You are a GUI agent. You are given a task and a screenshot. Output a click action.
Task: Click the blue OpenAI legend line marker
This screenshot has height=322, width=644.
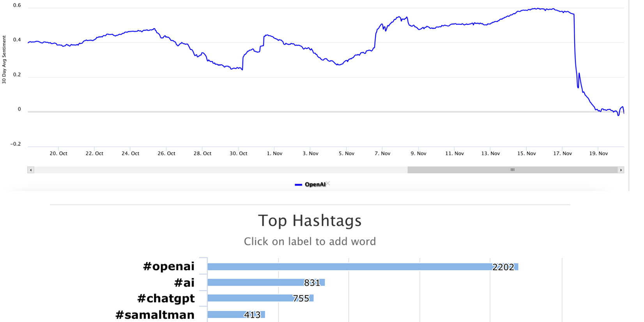tap(298, 185)
